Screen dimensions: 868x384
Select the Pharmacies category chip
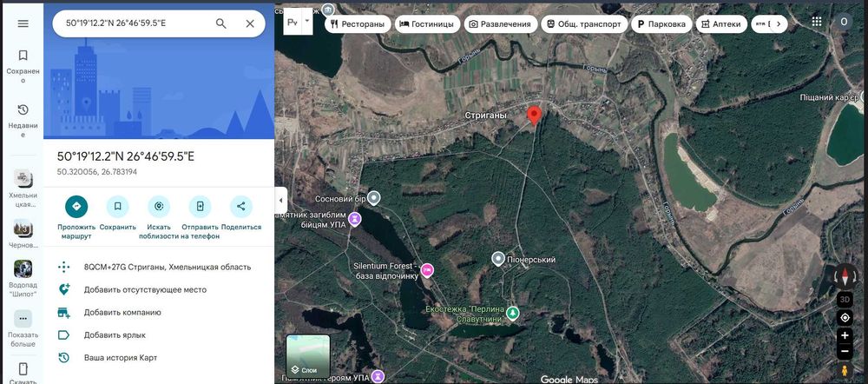click(x=721, y=23)
